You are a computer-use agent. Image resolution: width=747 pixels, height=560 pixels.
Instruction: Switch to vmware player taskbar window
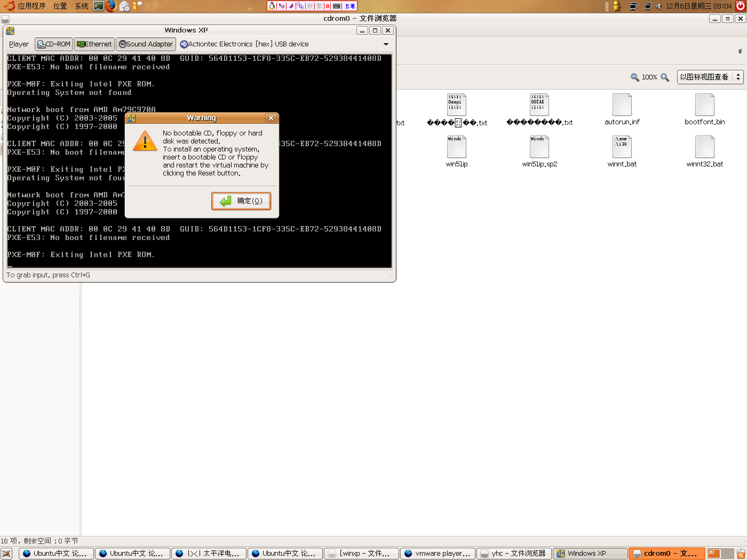438,554
